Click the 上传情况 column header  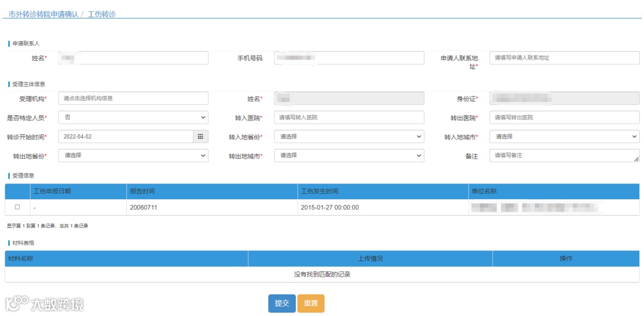370,259
